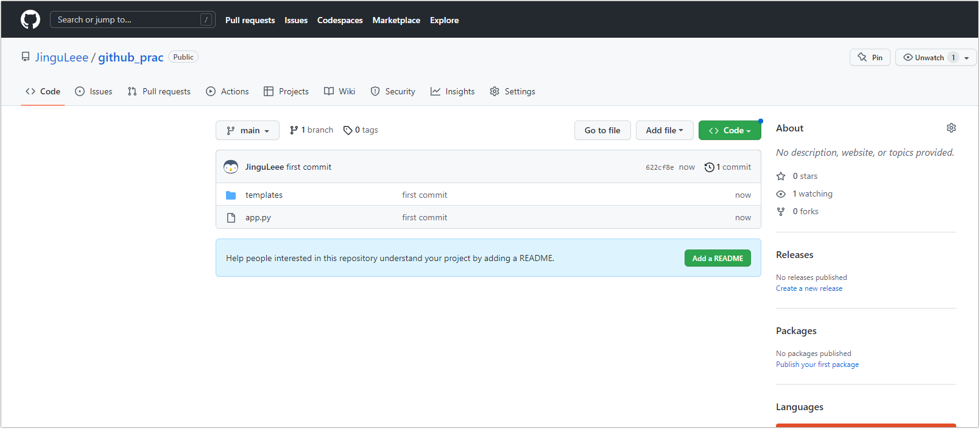Open 'first commit' link in templates row
This screenshot has height=429, width=980.
[x=425, y=195]
